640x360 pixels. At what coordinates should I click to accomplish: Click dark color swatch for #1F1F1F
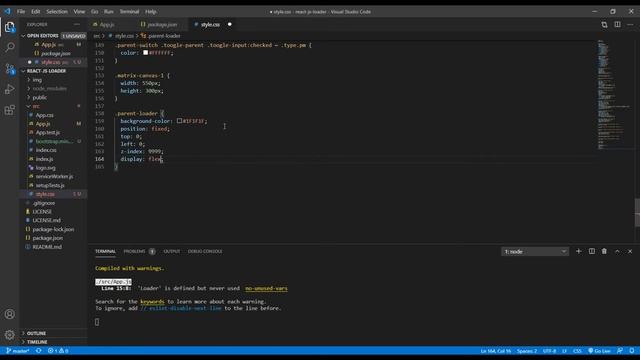tap(179, 121)
